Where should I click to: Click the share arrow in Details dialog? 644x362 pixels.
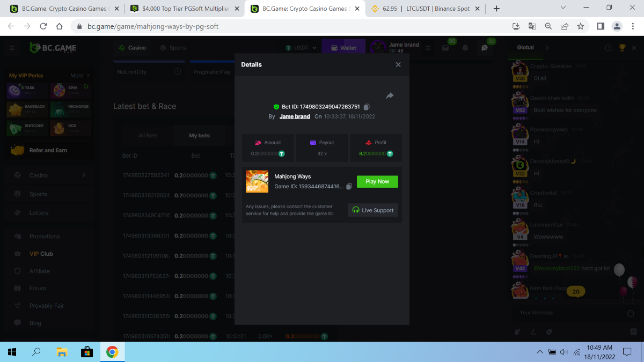(x=390, y=96)
